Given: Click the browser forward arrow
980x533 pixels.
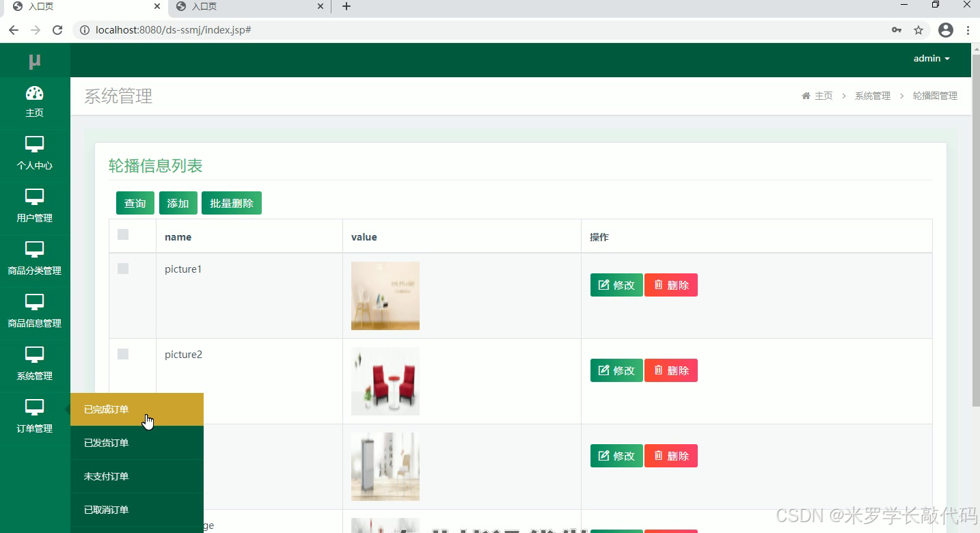Looking at the screenshot, I should (36, 30).
